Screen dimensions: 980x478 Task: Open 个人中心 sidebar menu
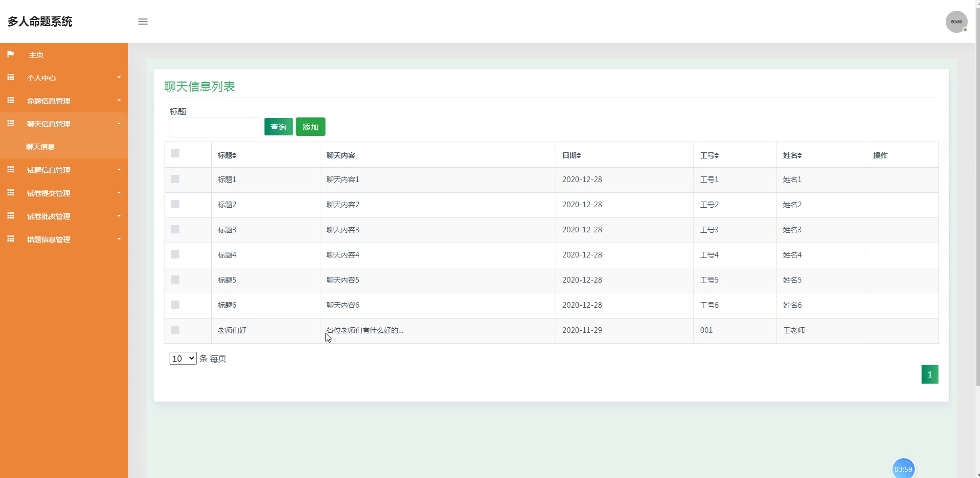pyautogui.click(x=42, y=78)
